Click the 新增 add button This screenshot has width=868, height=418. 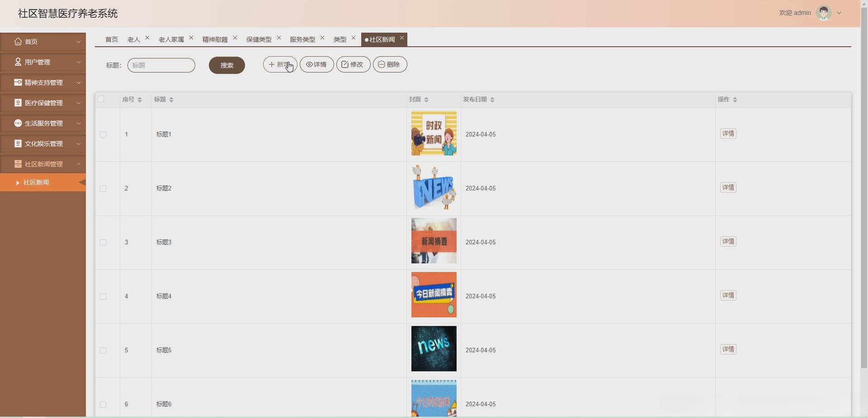[x=280, y=64]
